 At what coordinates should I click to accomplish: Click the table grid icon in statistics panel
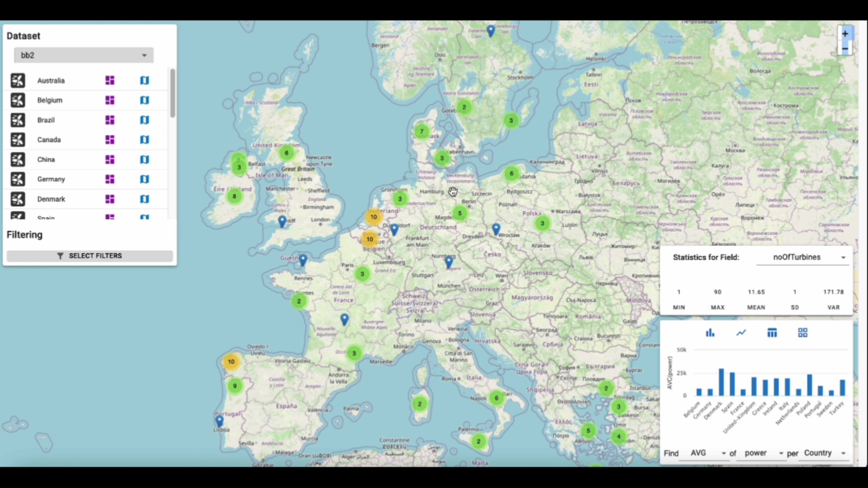[x=771, y=332]
